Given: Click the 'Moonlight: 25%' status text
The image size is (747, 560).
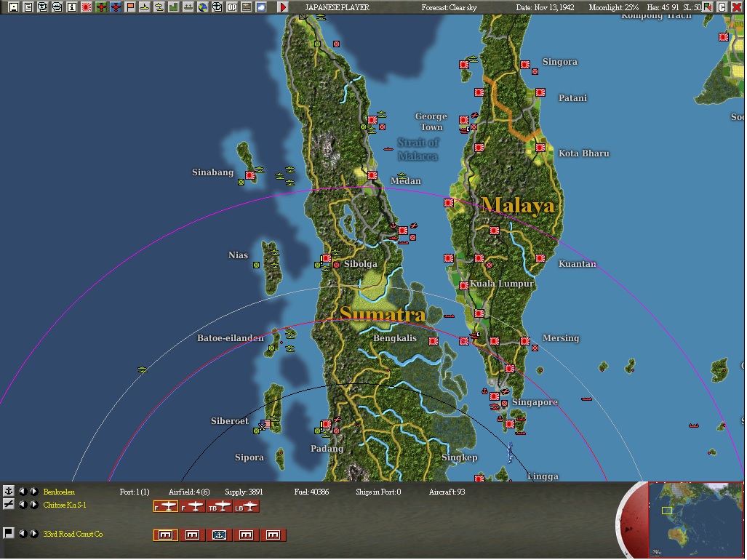Looking at the screenshot, I should point(614,7).
